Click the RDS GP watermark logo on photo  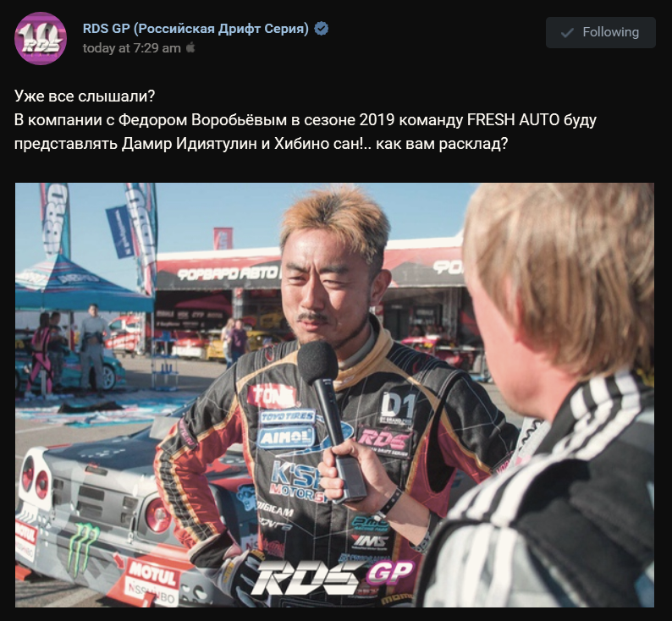click(332, 577)
